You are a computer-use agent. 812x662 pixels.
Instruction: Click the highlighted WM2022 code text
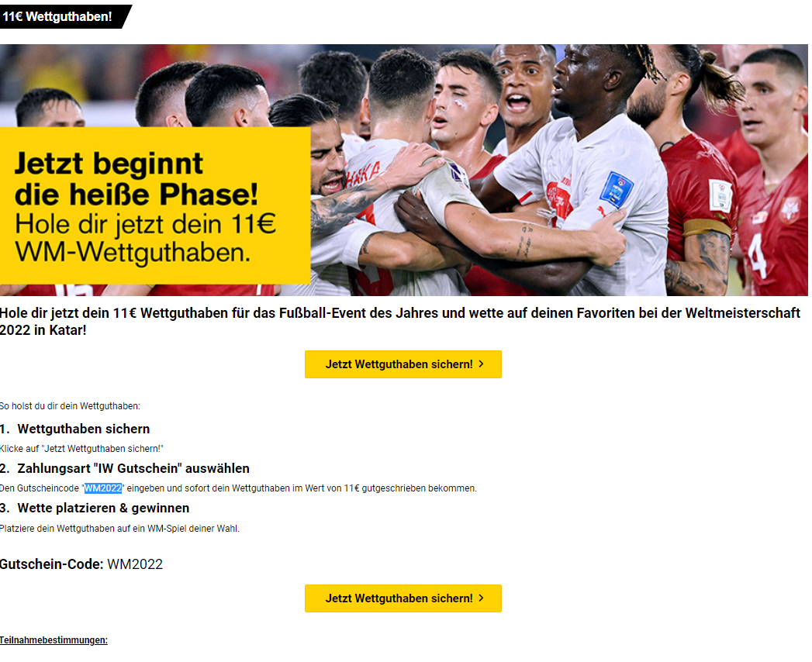(x=103, y=488)
